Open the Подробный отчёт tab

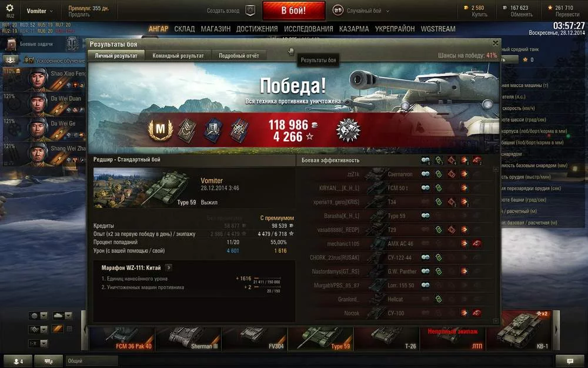pyautogui.click(x=239, y=55)
